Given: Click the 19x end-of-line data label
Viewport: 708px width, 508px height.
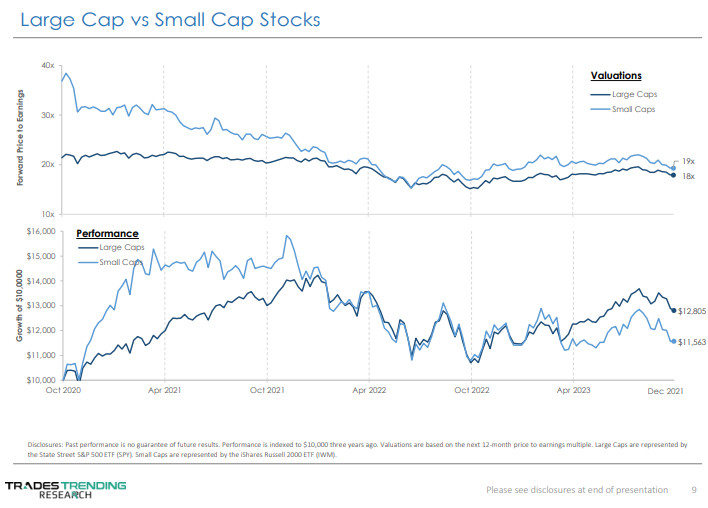Looking at the screenshot, I should click(688, 160).
